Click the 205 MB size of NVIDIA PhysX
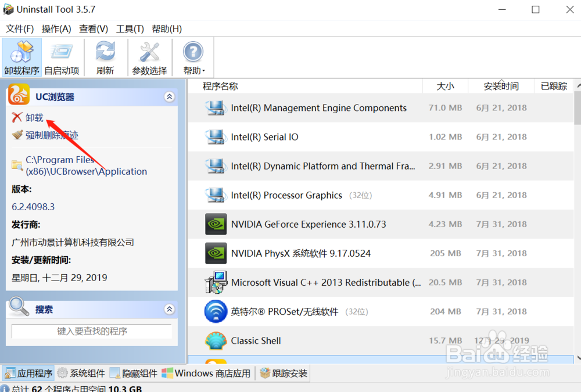Viewport: 581px width, 392px height. [446, 253]
